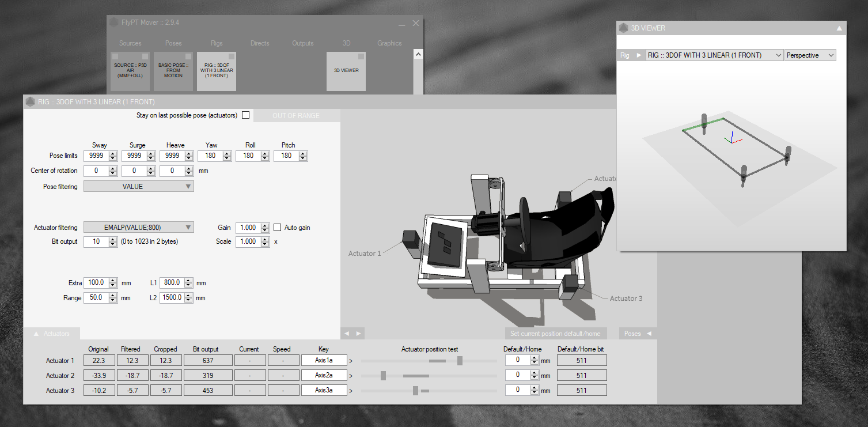Increase Actuator 1 Default/Home with up arrow
This screenshot has height=427, width=868.
pos(535,358)
